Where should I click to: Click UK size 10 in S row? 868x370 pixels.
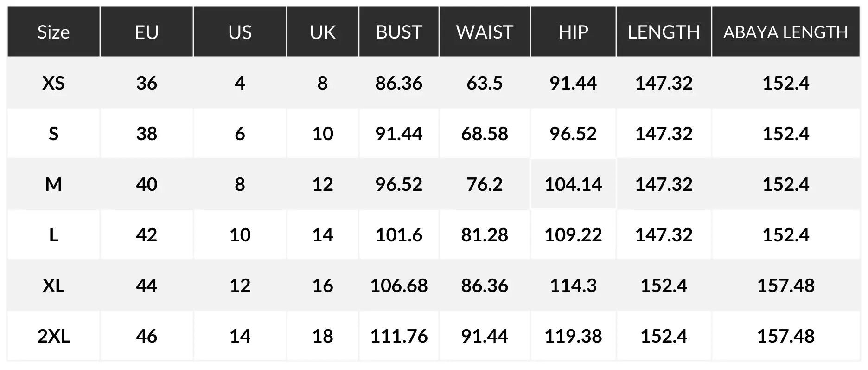[x=322, y=134]
